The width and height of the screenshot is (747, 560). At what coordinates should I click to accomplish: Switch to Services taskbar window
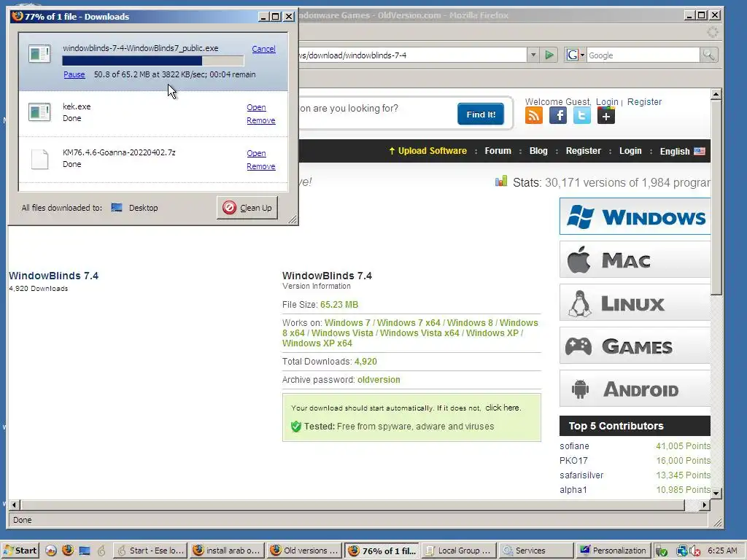pyautogui.click(x=536, y=551)
